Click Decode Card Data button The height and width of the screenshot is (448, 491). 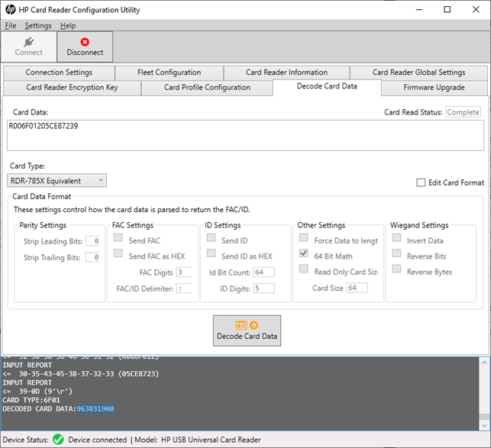coord(247,330)
